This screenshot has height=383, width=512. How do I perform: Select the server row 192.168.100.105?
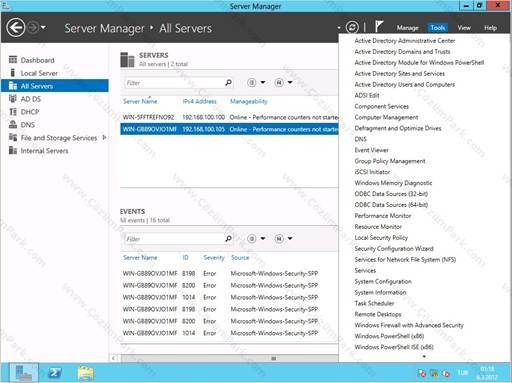(x=229, y=129)
